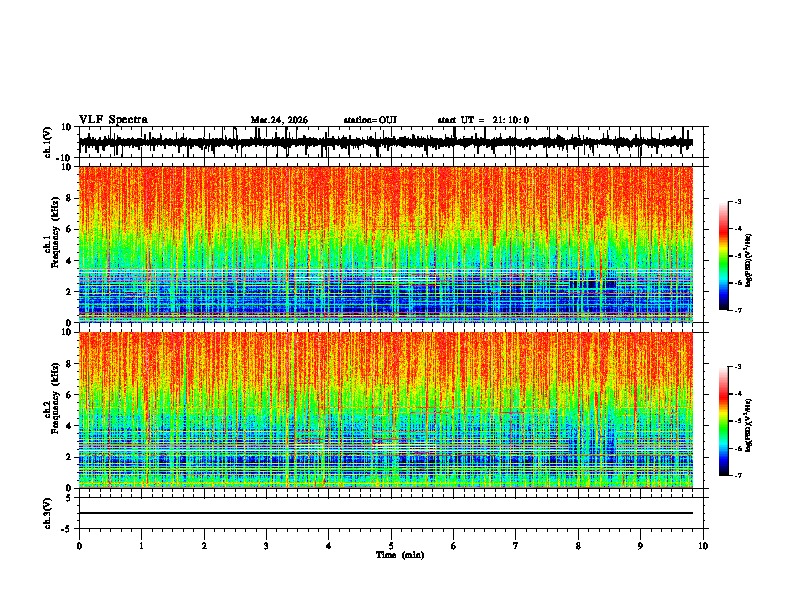Click the time axis tick label '0'
Screen dimensions: 792x612
click(x=79, y=546)
